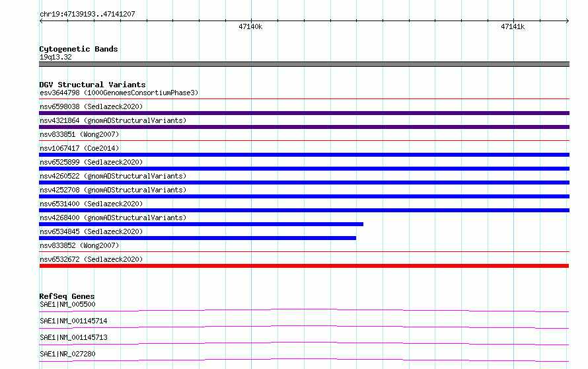
Task: Click the thin red esv3644798 variant line
Action: click(304, 99)
